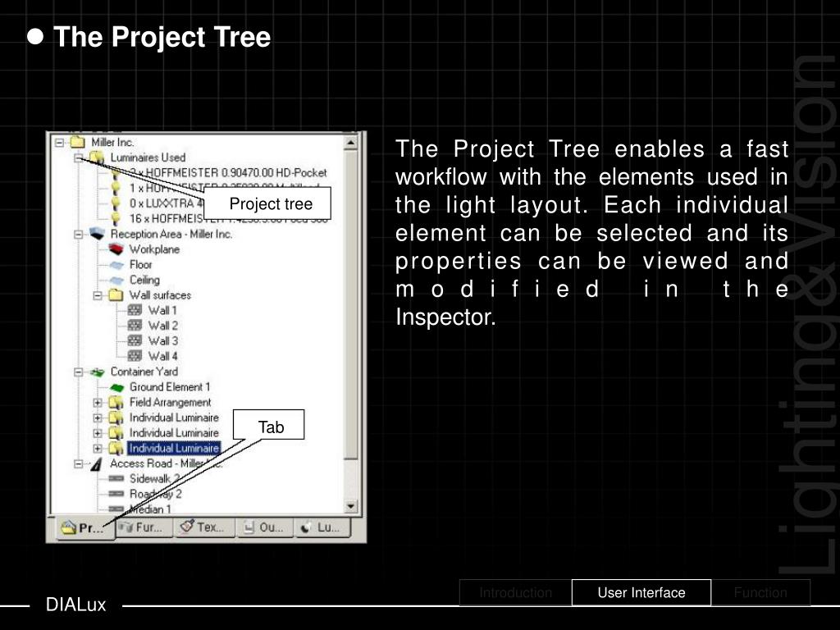
Task: Expand the Field Arrangement folder
Action: (98, 402)
